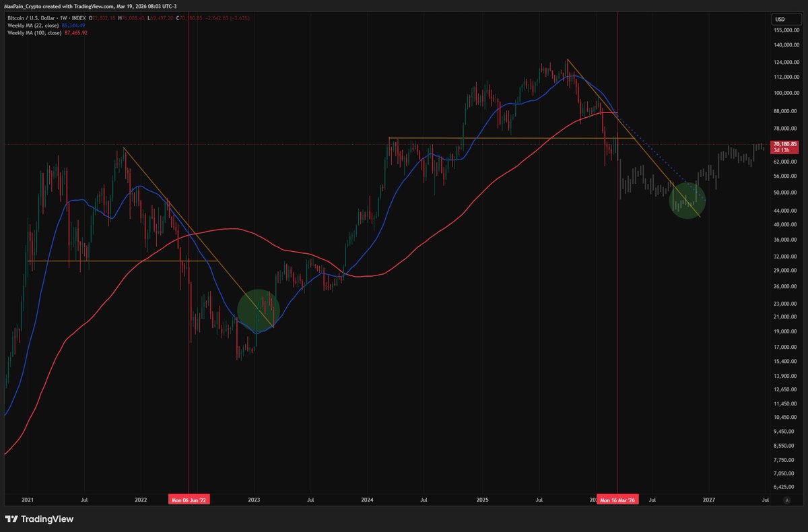This screenshot has height=532, width=808.
Task: Click the 155,000.00 price axis label
Action: 786,31
